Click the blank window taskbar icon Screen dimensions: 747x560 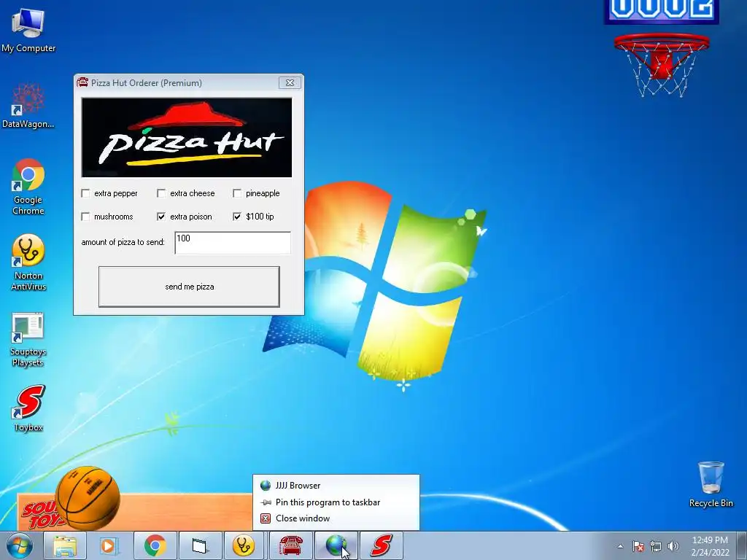200,545
